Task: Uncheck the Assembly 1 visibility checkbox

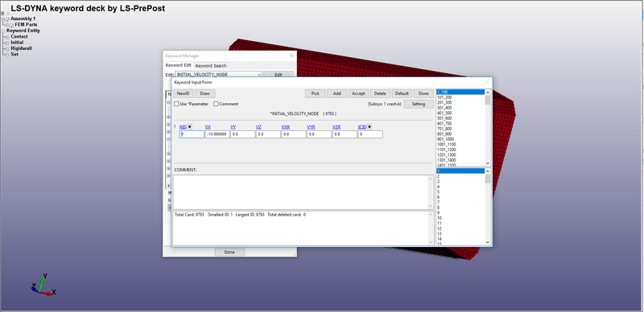Action: coord(8,19)
